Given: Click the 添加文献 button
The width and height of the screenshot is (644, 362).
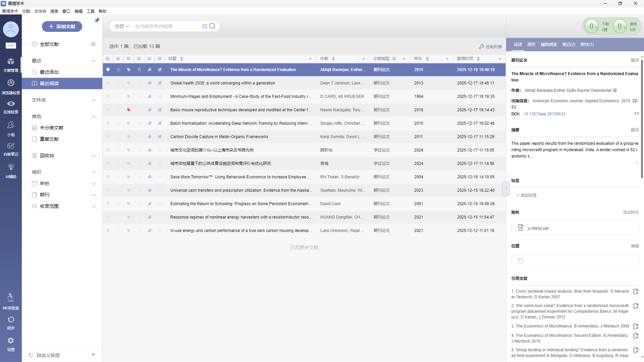Looking at the screenshot, I should (62, 26).
